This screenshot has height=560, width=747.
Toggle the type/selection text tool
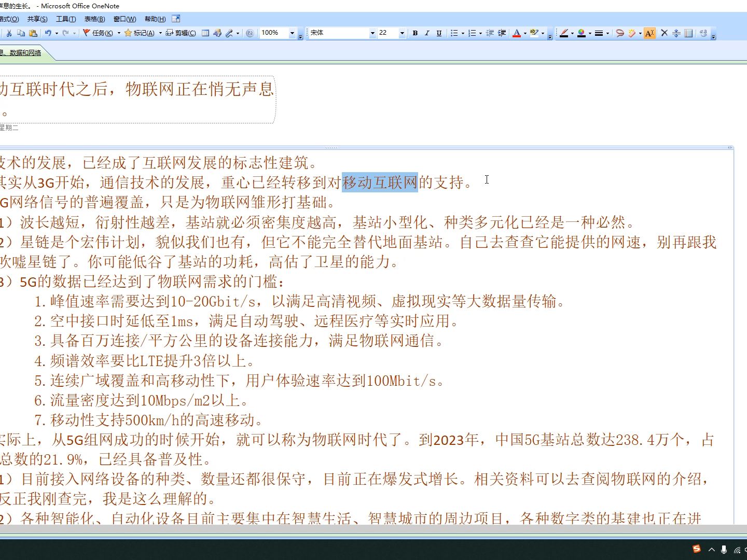649,33
